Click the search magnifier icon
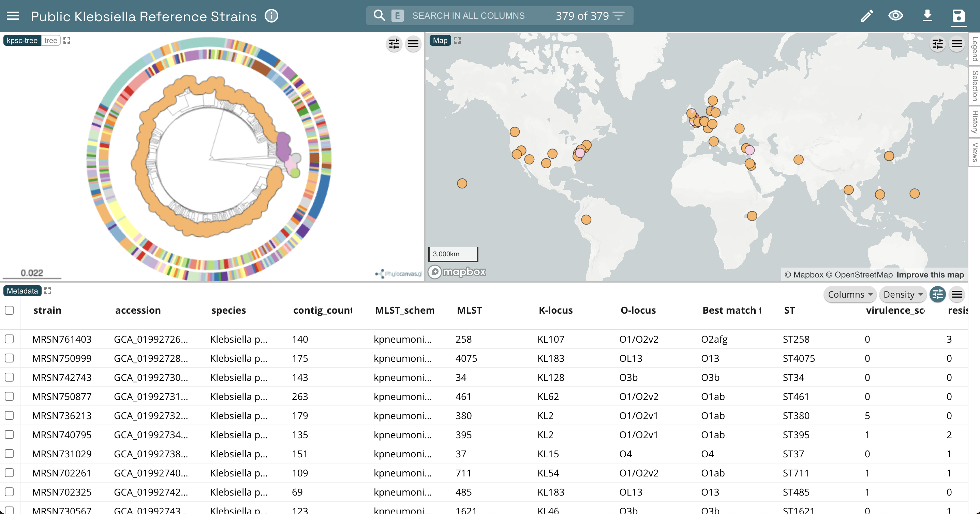The width and height of the screenshot is (980, 514). tap(379, 16)
